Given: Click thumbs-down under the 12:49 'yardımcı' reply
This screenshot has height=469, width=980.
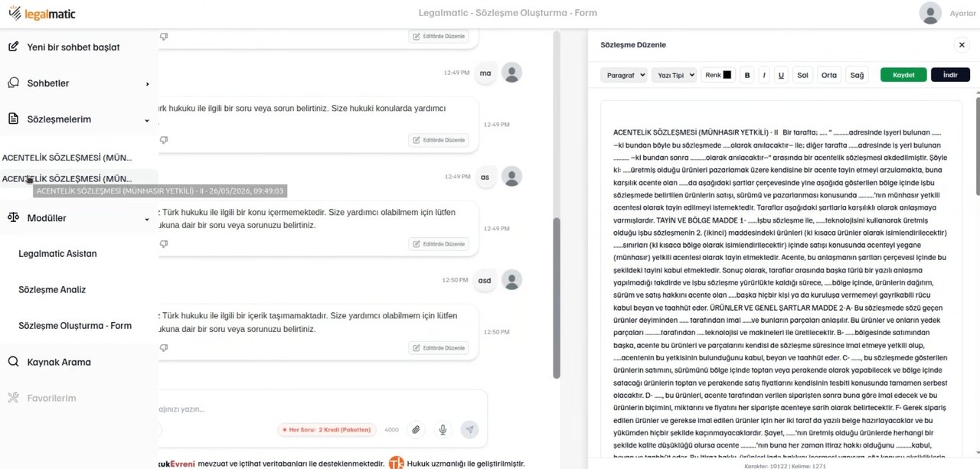Looking at the screenshot, I should coord(164,140).
